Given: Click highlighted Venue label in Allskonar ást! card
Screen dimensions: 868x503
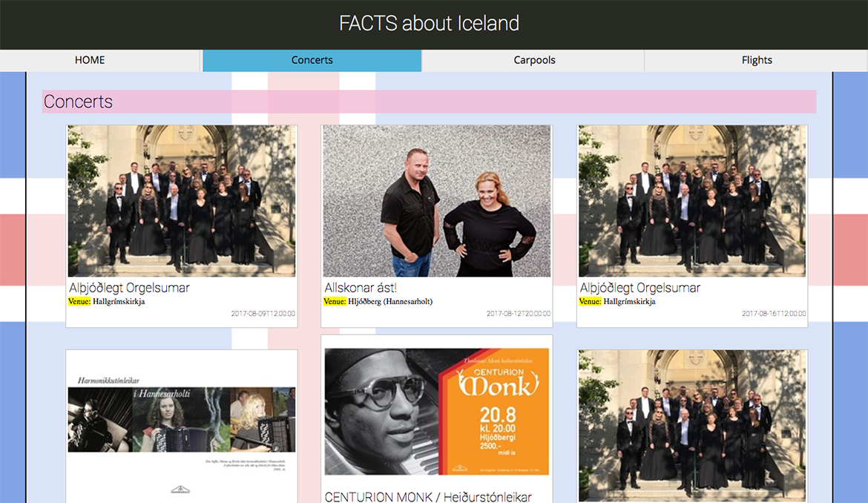Looking at the screenshot, I should 335,302.
